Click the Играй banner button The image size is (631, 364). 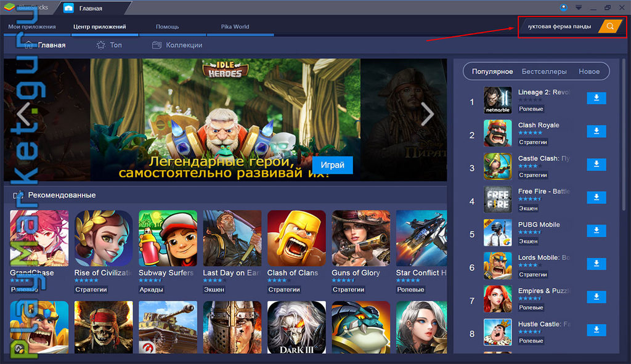point(332,165)
